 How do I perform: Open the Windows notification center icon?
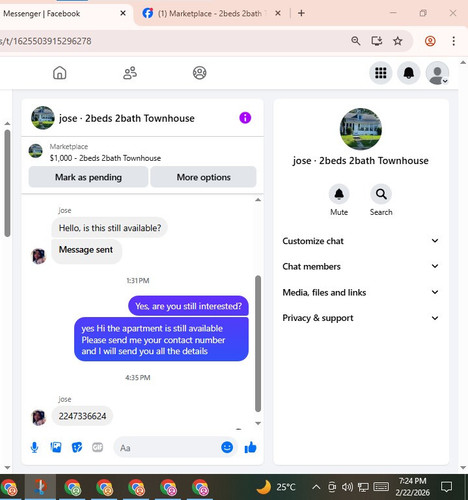(446, 487)
